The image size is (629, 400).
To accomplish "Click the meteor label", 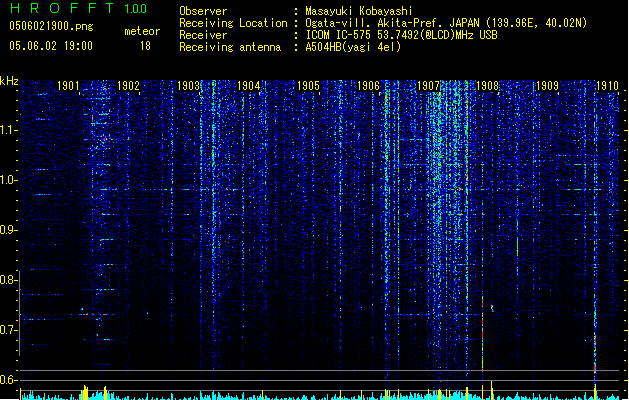I will (142, 31).
